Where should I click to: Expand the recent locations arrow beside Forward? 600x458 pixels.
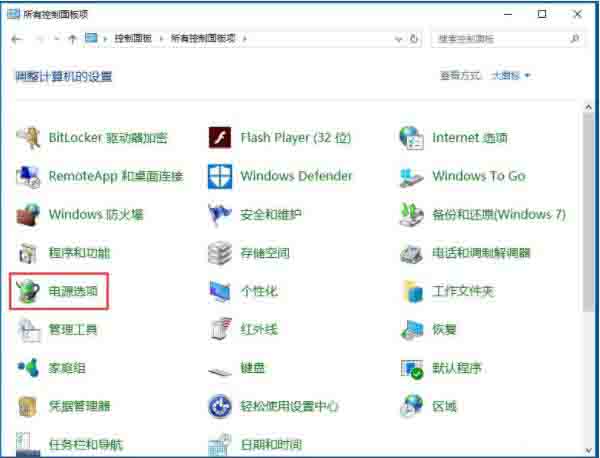click(x=57, y=39)
